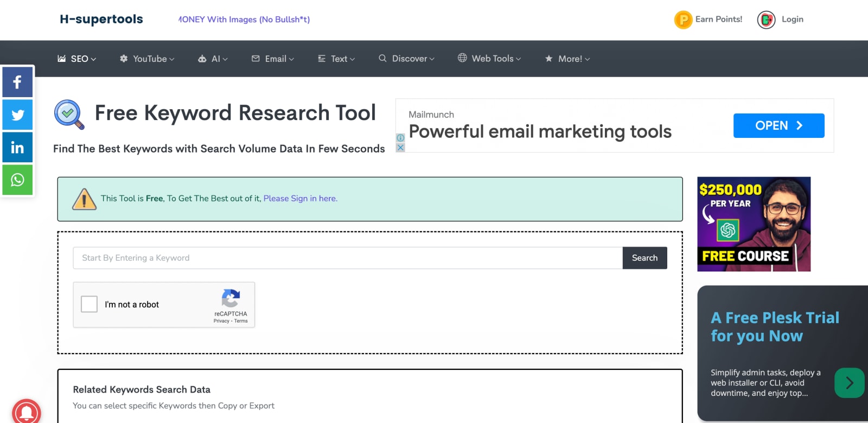
Task: Click the scrolling MONEY With Images announcement
Action: click(x=244, y=20)
